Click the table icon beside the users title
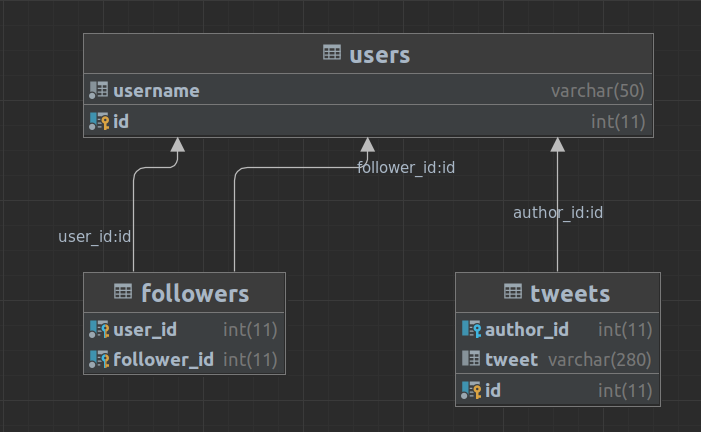The width and height of the screenshot is (701, 432). click(x=332, y=53)
